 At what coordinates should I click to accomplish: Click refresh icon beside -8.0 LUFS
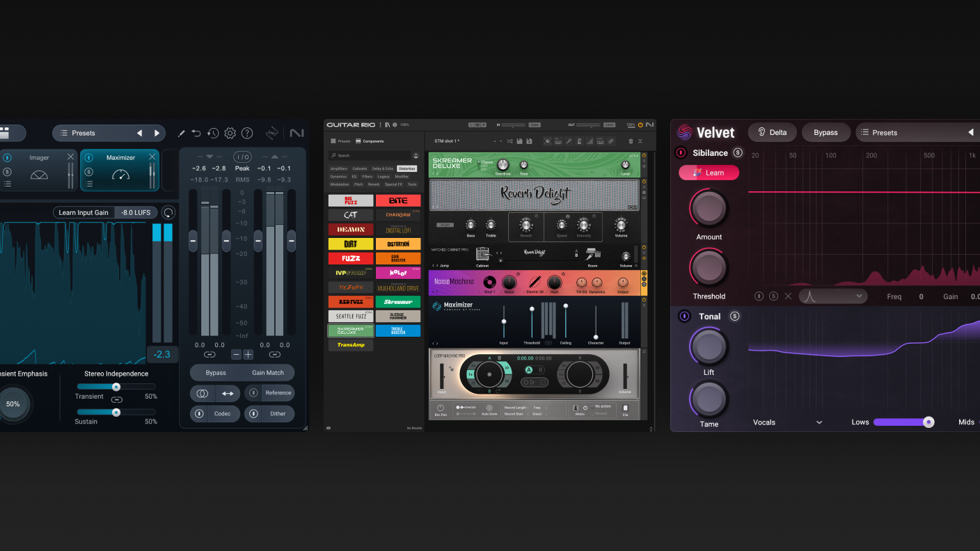168,212
